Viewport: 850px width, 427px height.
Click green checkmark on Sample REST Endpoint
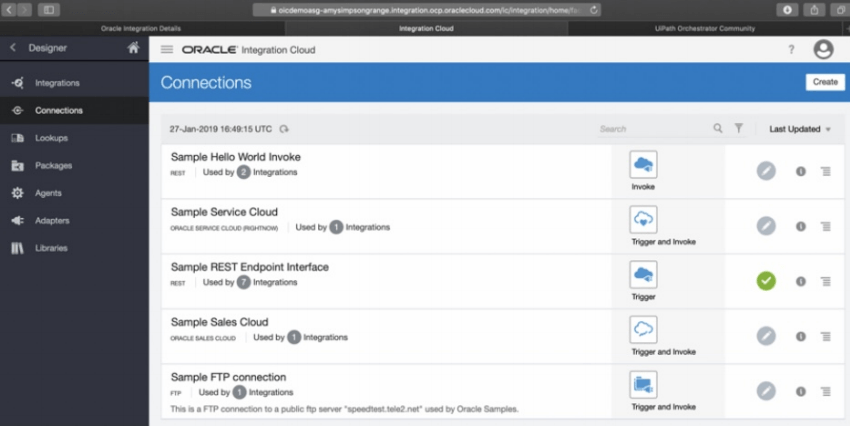point(766,281)
